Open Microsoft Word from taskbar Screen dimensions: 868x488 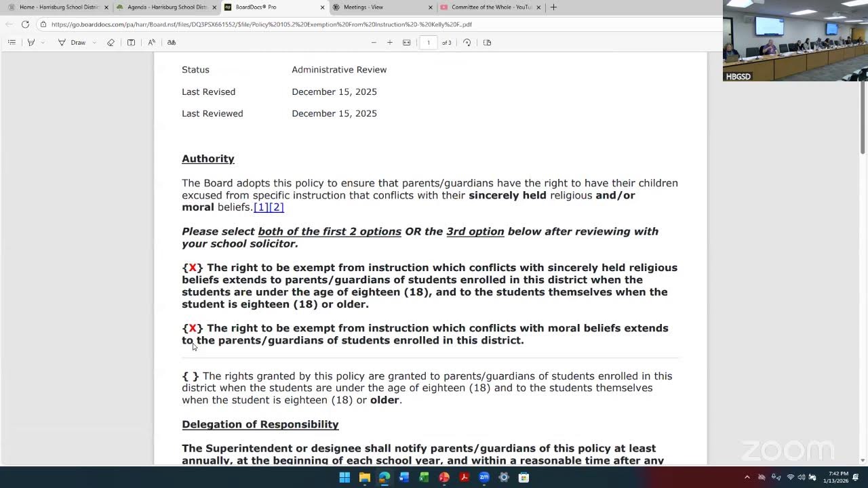click(404, 477)
